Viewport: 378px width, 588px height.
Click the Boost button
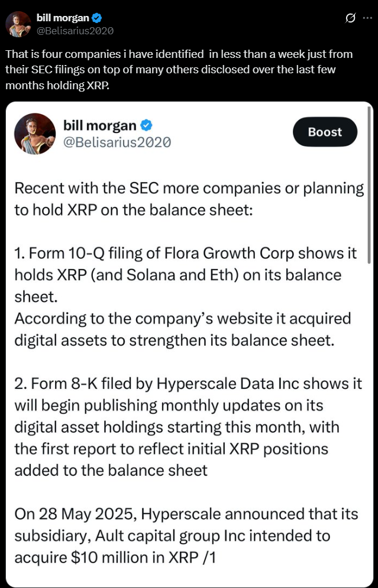(325, 132)
